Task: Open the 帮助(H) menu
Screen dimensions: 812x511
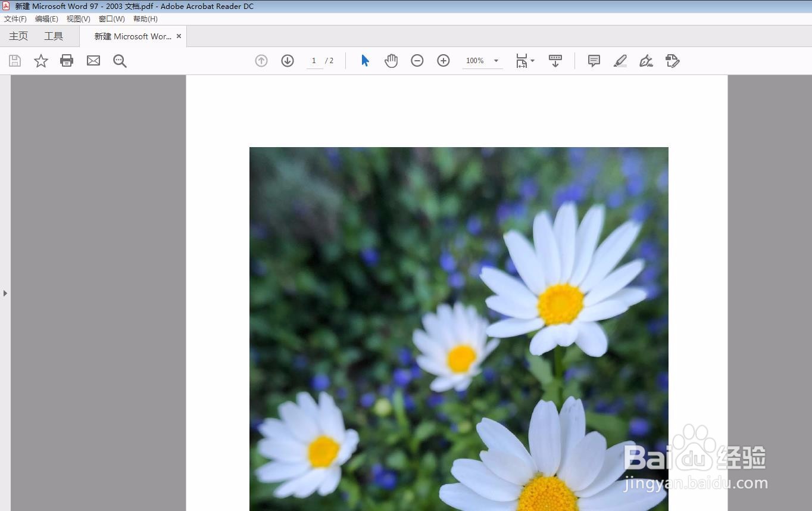Action: 145,19
